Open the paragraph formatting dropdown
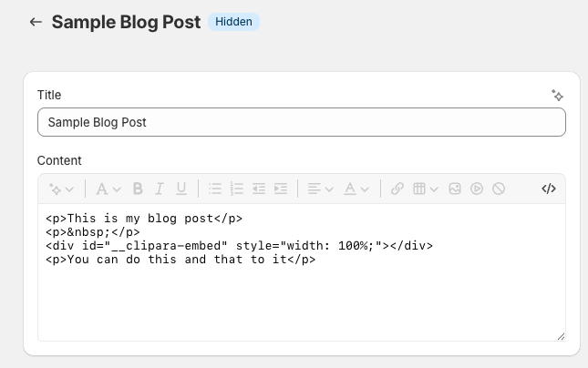 [108, 189]
